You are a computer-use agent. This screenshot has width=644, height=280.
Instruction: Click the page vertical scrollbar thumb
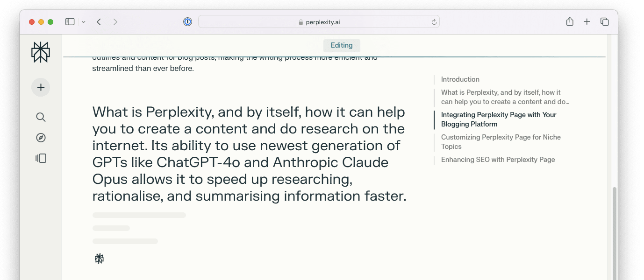[x=615, y=233]
